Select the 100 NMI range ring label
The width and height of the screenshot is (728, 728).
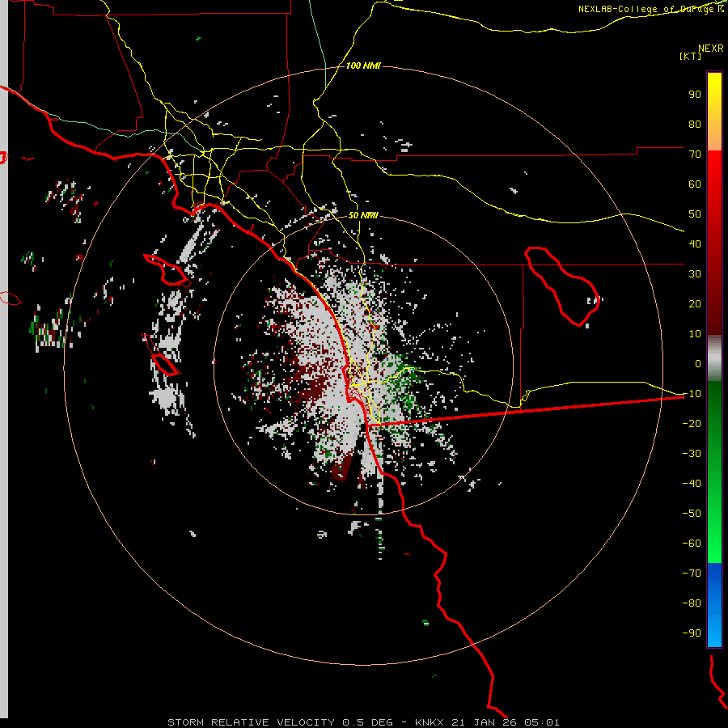[x=363, y=66]
